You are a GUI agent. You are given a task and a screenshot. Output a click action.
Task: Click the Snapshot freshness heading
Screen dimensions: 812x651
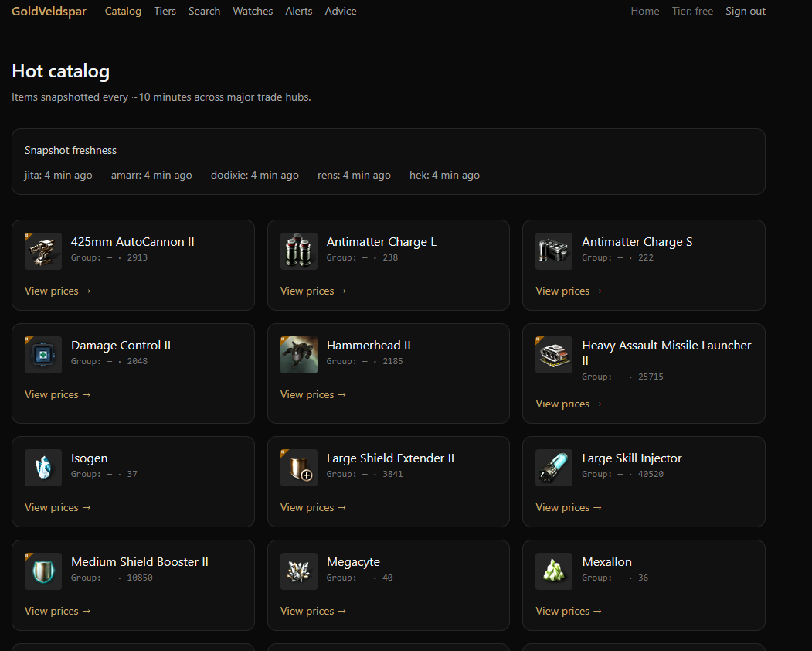(x=70, y=150)
